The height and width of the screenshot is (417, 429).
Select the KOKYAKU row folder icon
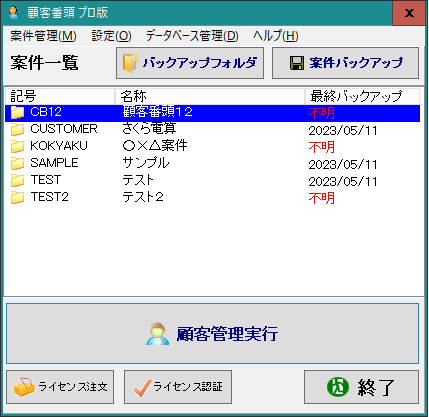17,146
